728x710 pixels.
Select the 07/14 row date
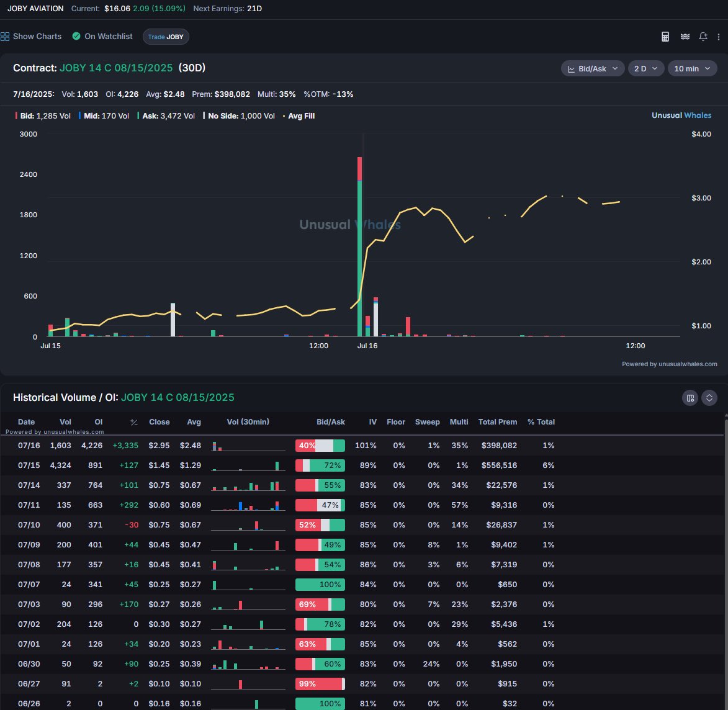coord(29,485)
